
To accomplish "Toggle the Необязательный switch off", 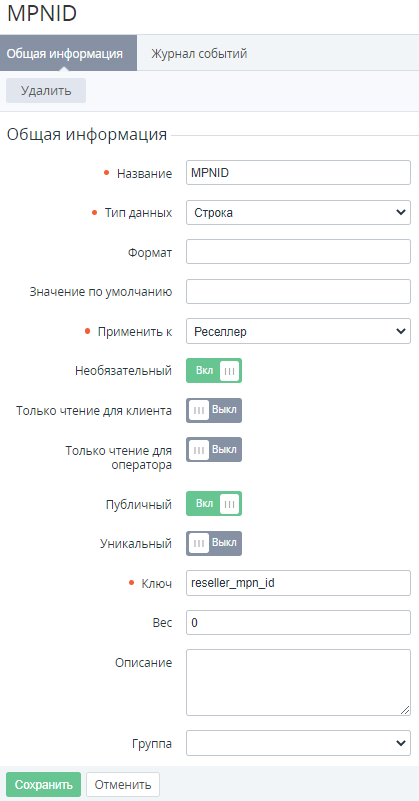I will coord(214,370).
